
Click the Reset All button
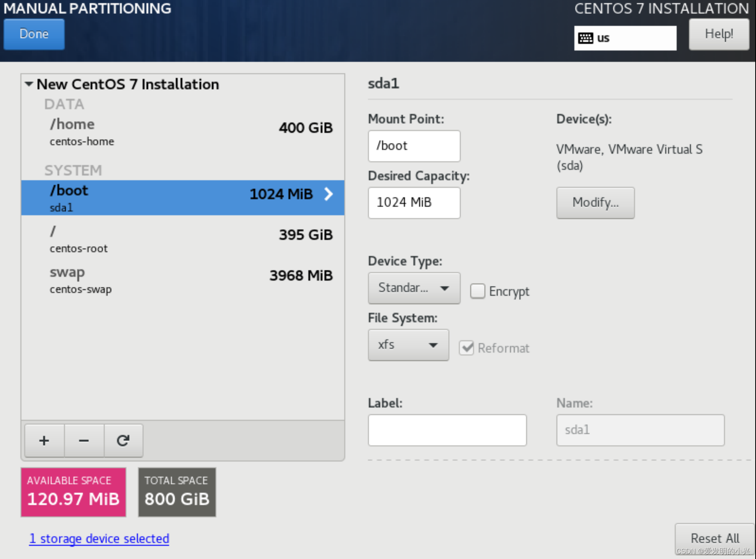(715, 539)
